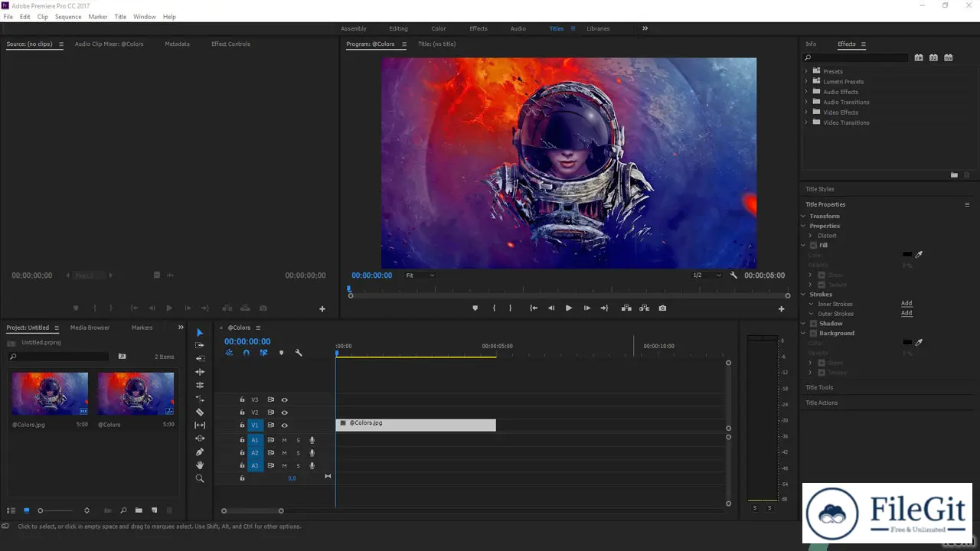
Task: Select the Selection arrow tool
Action: pyautogui.click(x=200, y=332)
